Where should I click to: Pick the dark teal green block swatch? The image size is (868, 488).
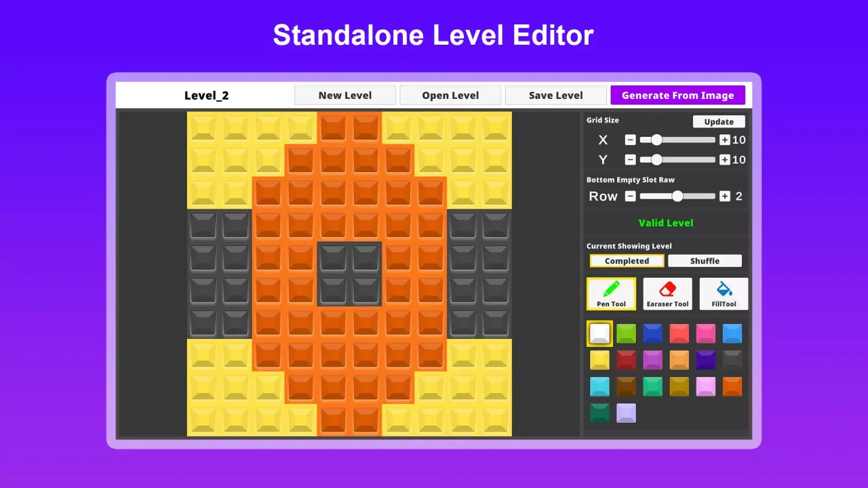pyautogui.click(x=599, y=413)
